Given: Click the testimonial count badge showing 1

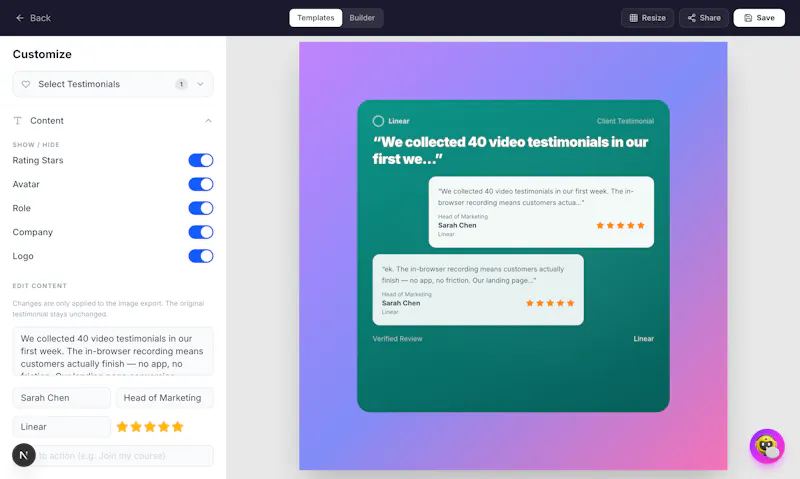Looking at the screenshot, I should click(181, 84).
